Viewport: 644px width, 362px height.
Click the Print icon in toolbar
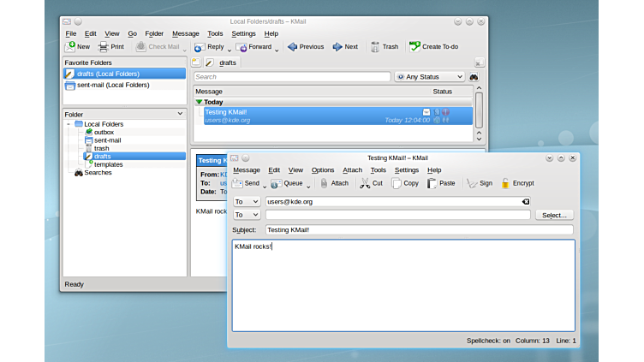pos(104,47)
